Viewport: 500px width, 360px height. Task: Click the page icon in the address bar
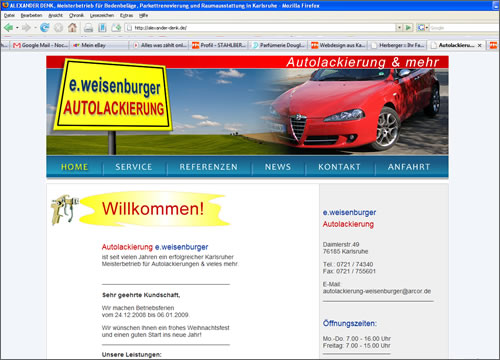129,28
